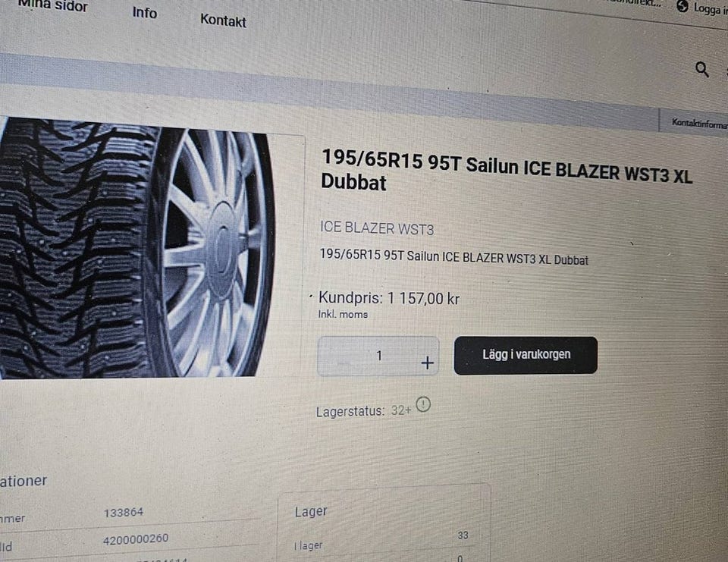Click the Kundpris 1 157,00 kr price
The width and height of the screenshot is (728, 562).
click(x=388, y=298)
